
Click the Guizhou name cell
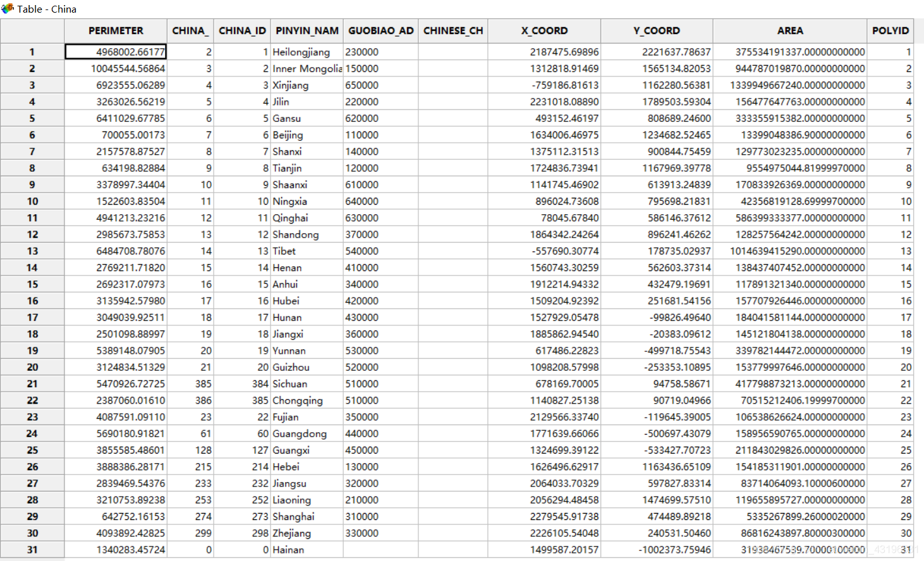tap(307, 367)
